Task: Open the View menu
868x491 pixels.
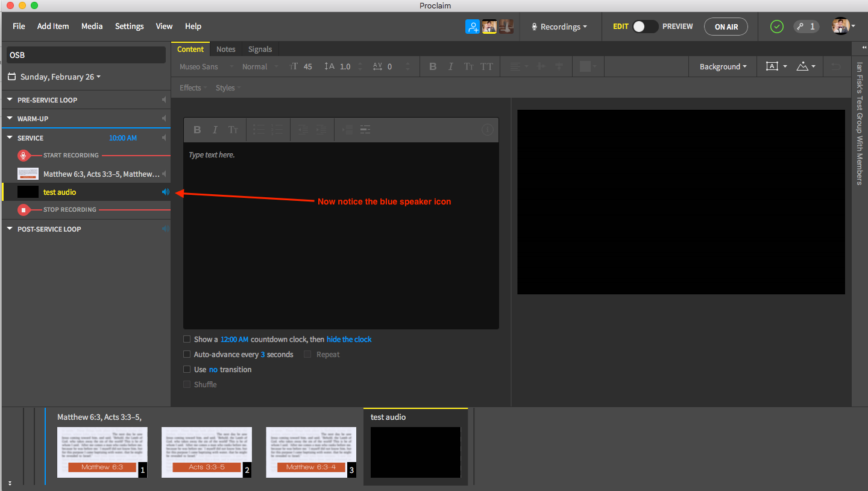Action: tap(164, 27)
